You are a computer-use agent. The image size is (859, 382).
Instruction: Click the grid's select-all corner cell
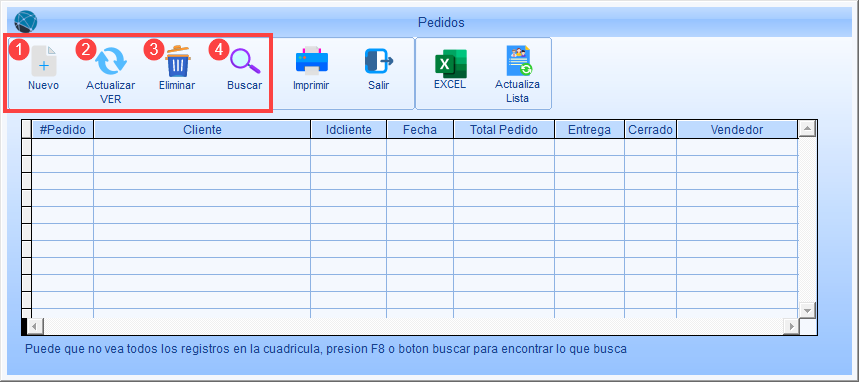[x=26, y=130]
